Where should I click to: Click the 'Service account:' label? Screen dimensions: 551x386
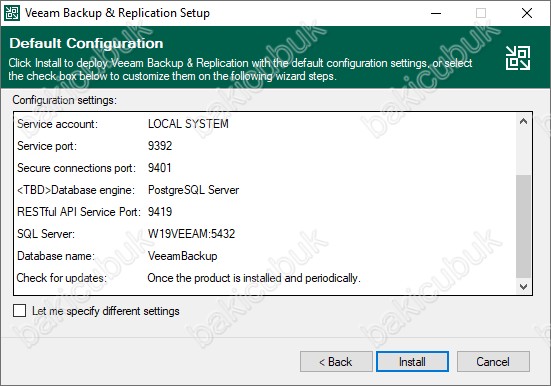pos(57,124)
